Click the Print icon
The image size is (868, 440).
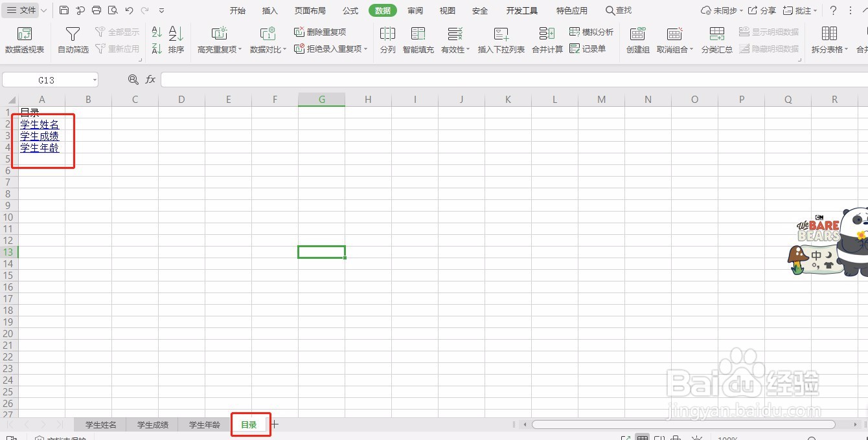(97, 10)
